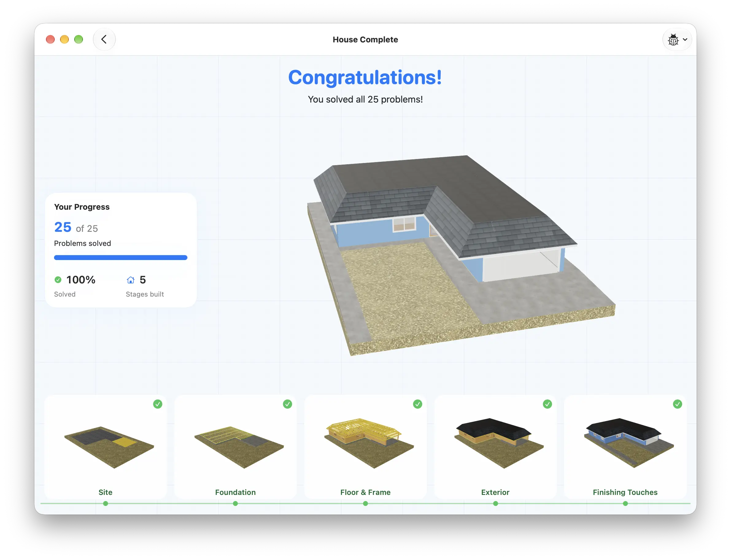Click the green checkmark on Exterior card
The height and width of the screenshot is (560, 731).
(x=547, y=404)
